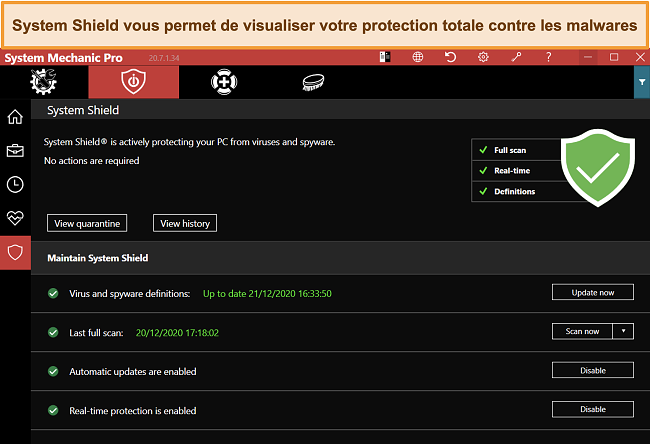Click the Full scan status row
Image resolution: width=650 pixels, height=444 pixels.
click(517, 150)
